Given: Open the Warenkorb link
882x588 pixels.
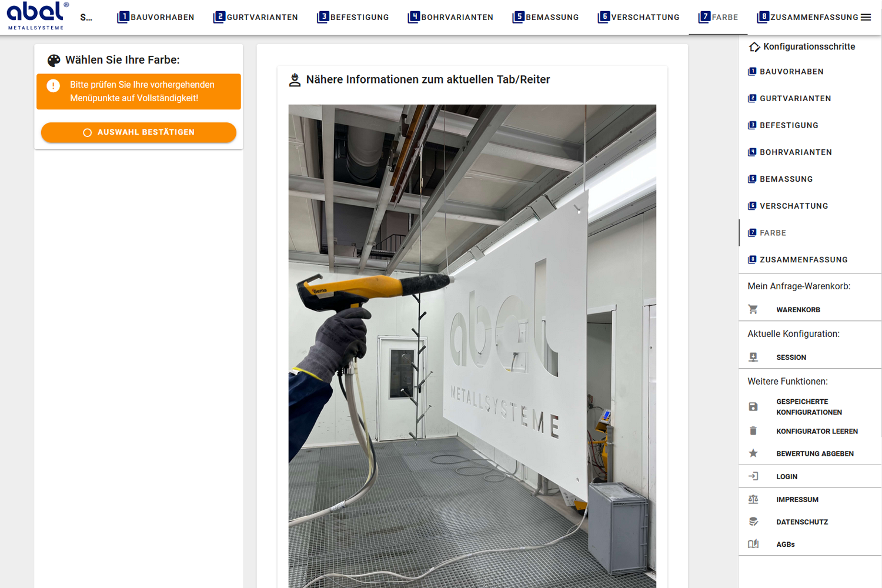Looking at the screenshot, I should [798, 310].
